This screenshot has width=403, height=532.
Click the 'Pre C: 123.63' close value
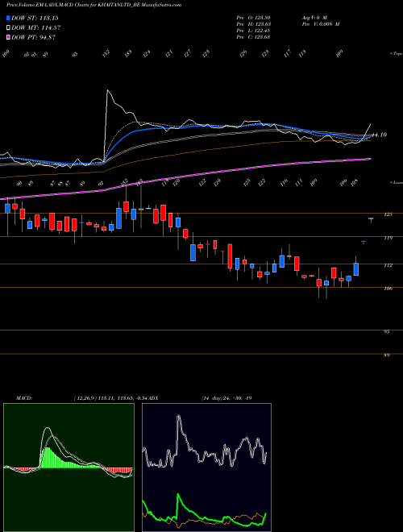[253, 36]
